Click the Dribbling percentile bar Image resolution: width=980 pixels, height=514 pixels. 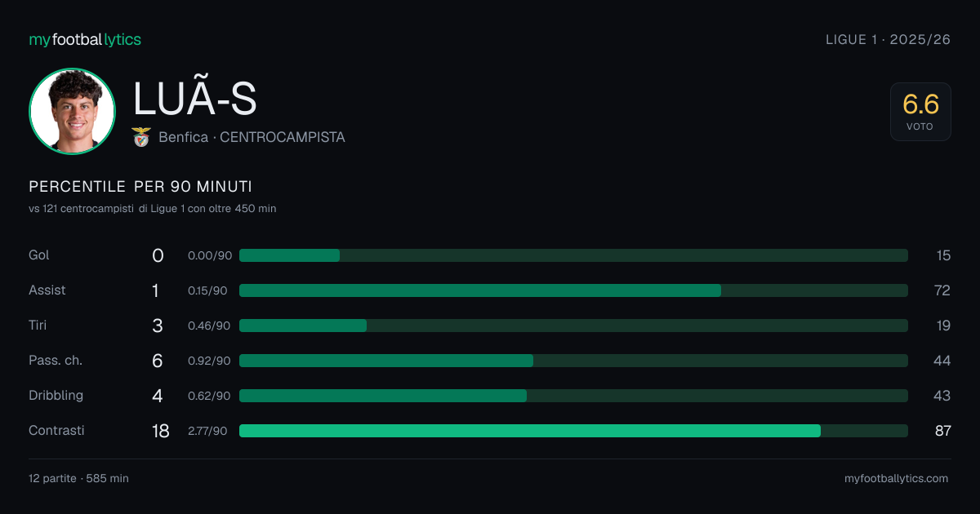pos(573,396)
